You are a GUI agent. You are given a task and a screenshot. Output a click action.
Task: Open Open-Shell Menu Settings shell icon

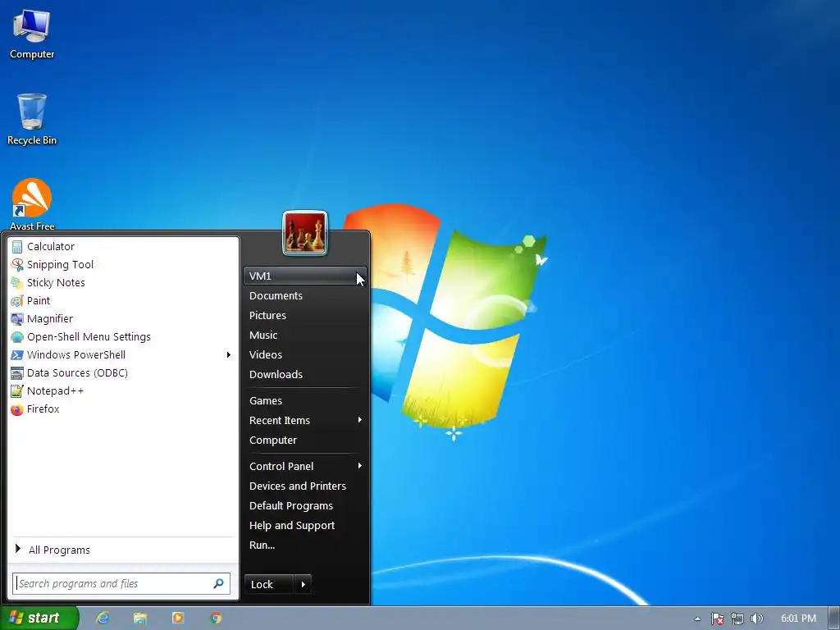coord(17,337)
